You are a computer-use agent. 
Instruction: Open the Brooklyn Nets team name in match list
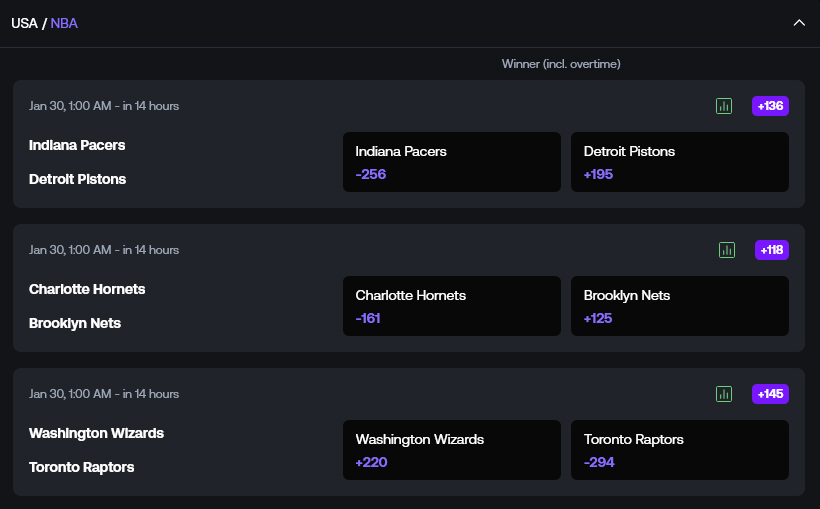coord(75,323)
